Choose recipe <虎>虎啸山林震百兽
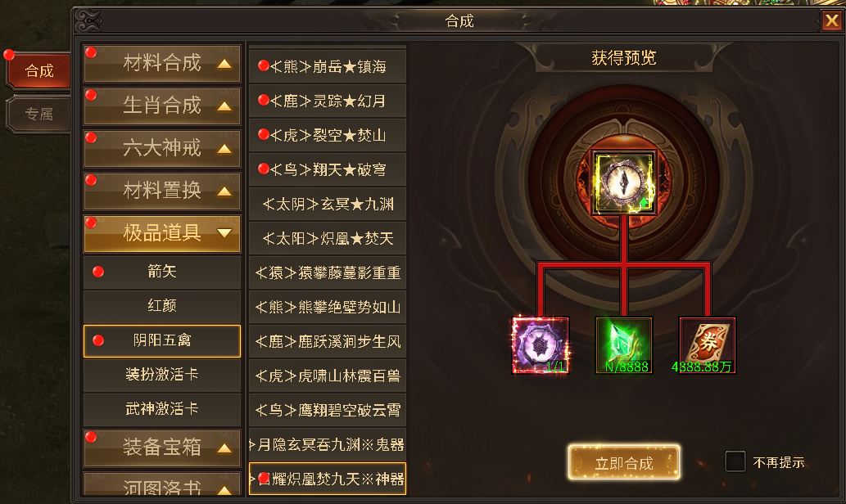The width and height of the screenshot is (846, 504). pyautogui.click(x=328, y=376)
